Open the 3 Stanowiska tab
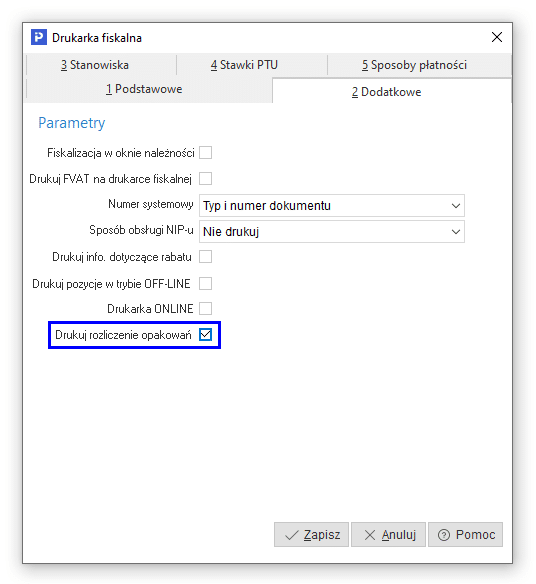536x584 pixels. pyautogui.click(x=95, y=65)
